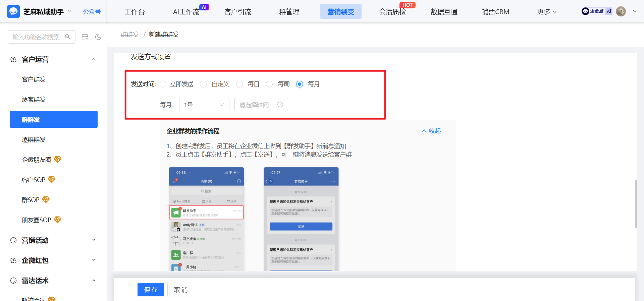This screenshot has height=301, width=644.
Task: Open the AI工作流 tab
Action: [186, 12]
